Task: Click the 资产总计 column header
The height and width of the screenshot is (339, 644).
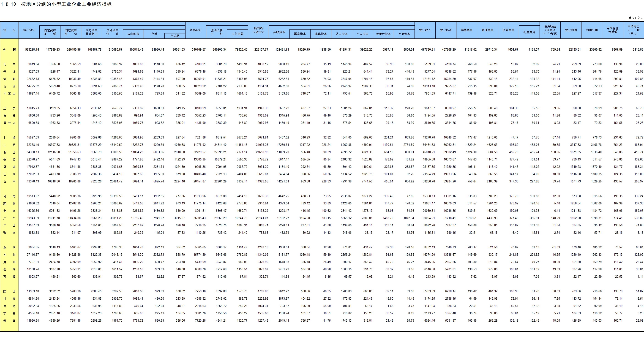Action: pos(29,30)
